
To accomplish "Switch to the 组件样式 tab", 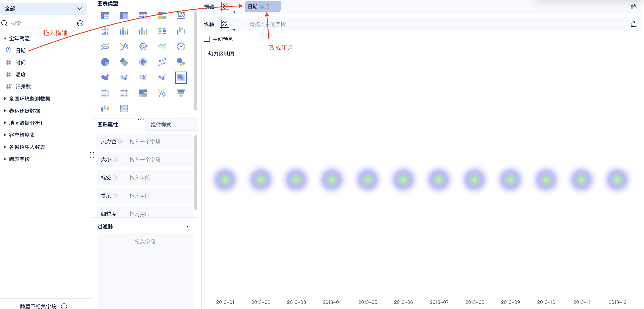I will (x=161, y=125).
